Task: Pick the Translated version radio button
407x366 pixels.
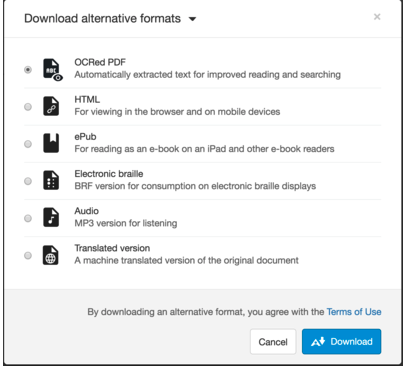Action: 28,256
